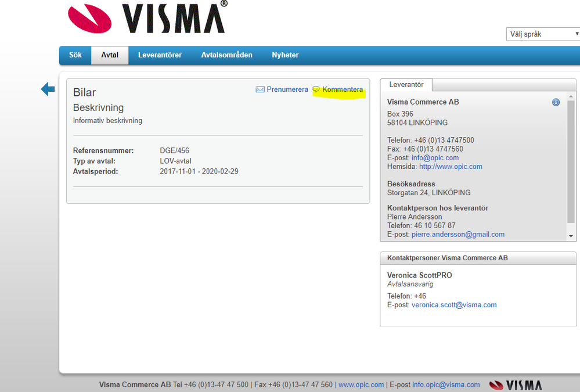Image resolution: width=580 pixels, height=392 pixels.
Task: Click the Bilar contract title
Action: tap(84, 92)
